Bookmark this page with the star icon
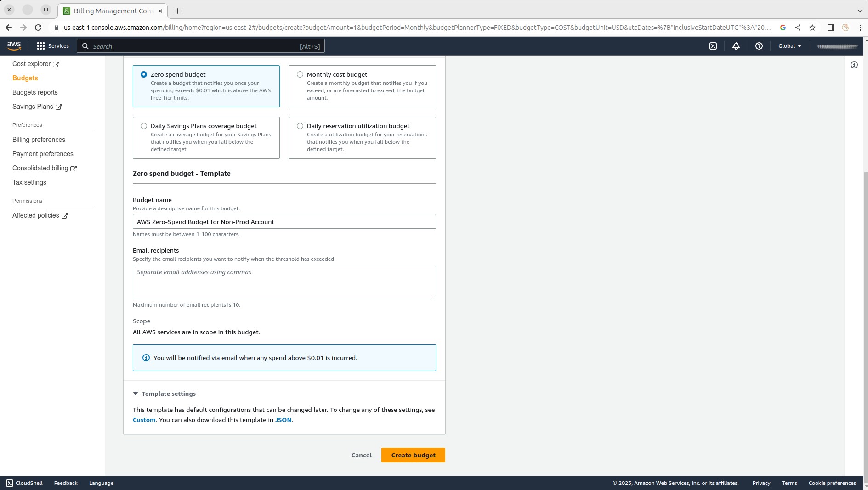 [812, 28]
